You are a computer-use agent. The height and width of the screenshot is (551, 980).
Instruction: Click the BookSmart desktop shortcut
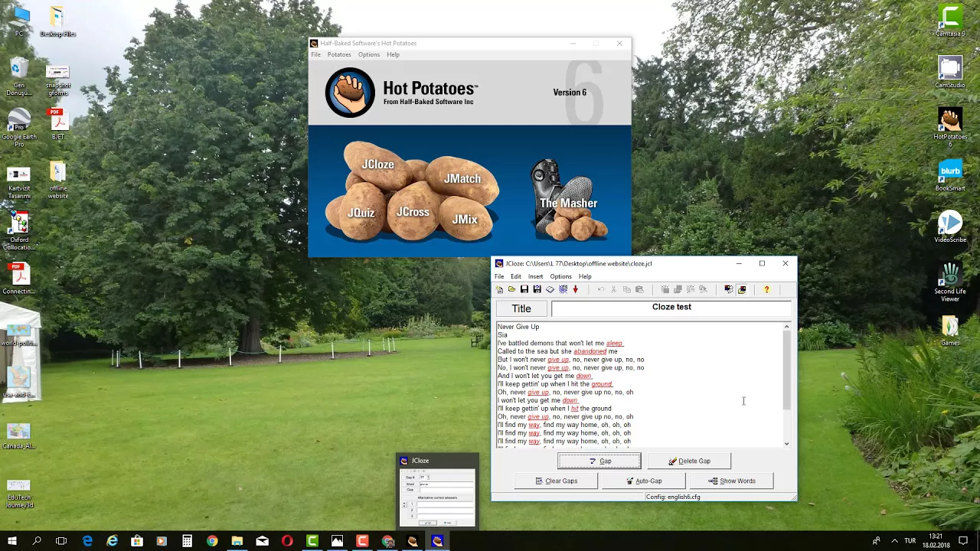point(950,175)
